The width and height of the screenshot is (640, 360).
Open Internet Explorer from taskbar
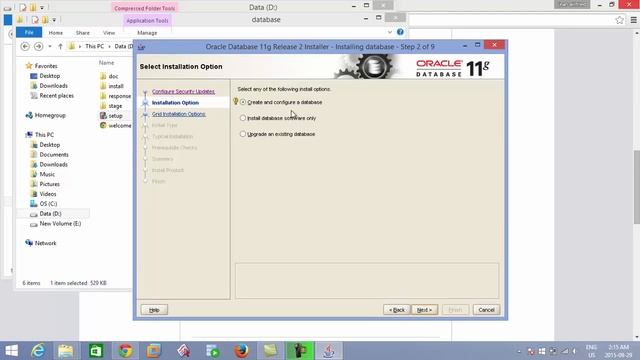click(38, 351)
